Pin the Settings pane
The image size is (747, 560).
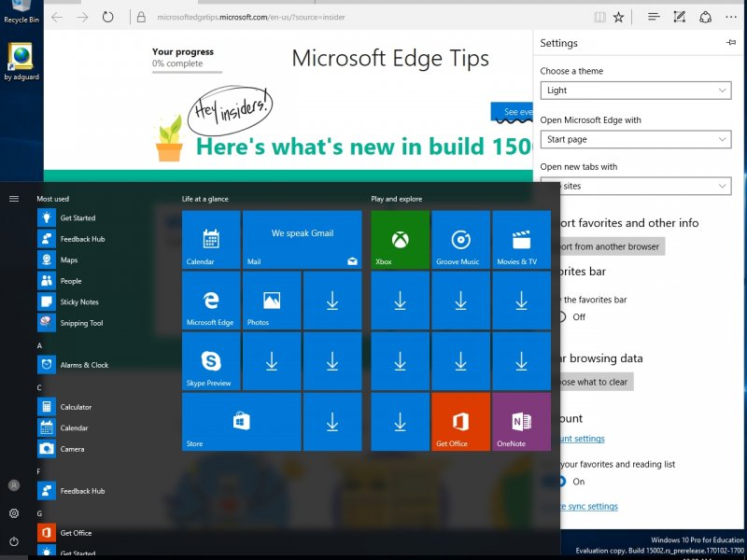[x=731, y=43]
